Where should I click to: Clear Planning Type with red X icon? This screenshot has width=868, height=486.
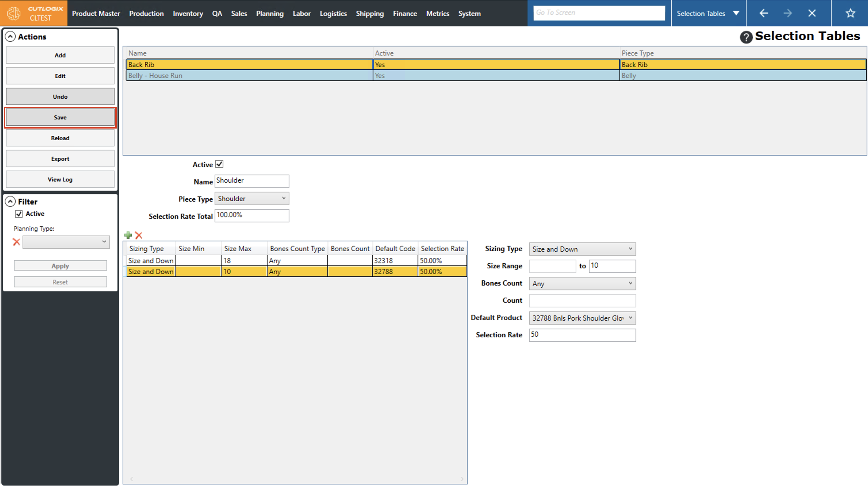16,242
